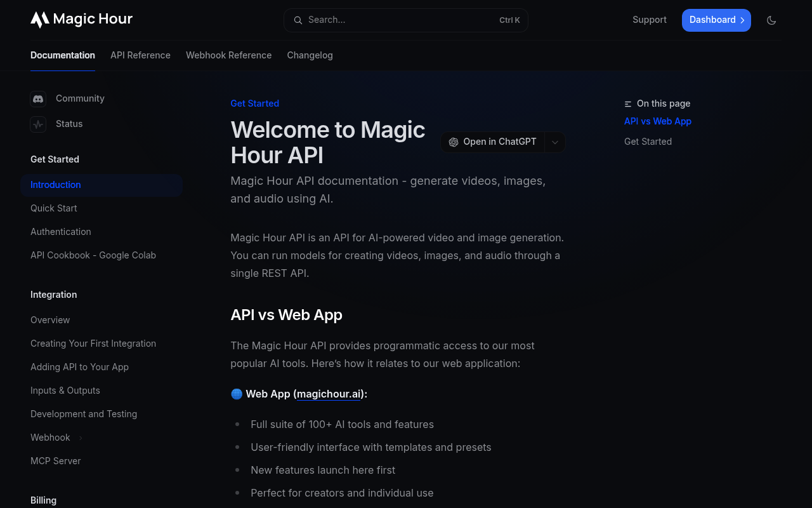Click the search magnifier icon
This screenshot has width=812, height=508.
[x=298, y=20]
